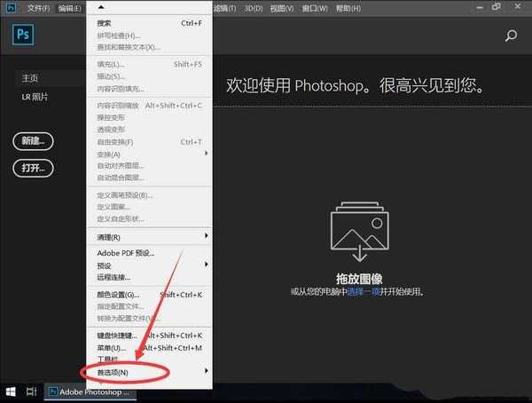The height and width of the screenshot is (403, 532).
Task: Open 颜色设置(G)... from the menu
Action: (118, 295)
